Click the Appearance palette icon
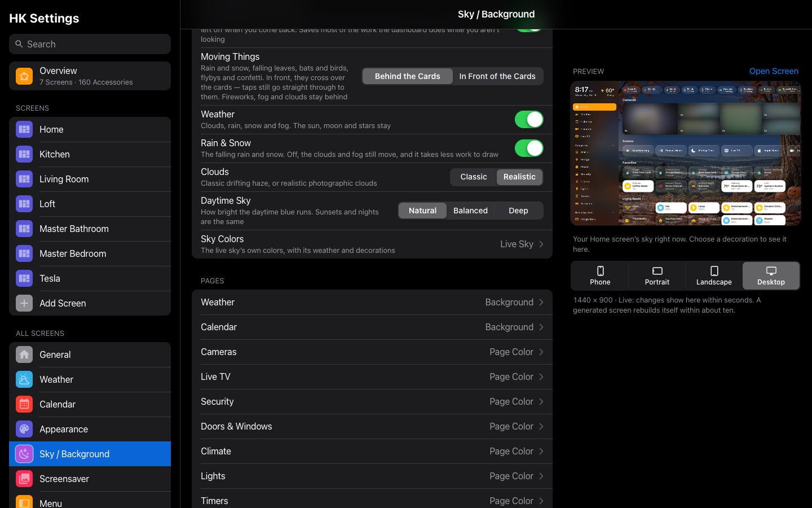Screen dimensions: 812x508 point(24,429)
